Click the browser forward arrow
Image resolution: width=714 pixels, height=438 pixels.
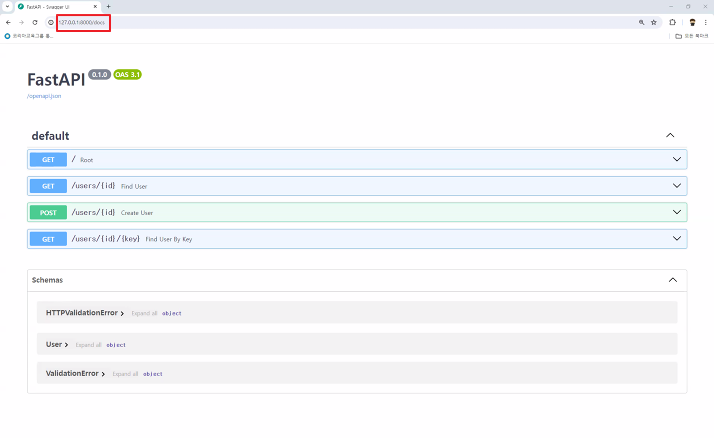coord(21,22)
